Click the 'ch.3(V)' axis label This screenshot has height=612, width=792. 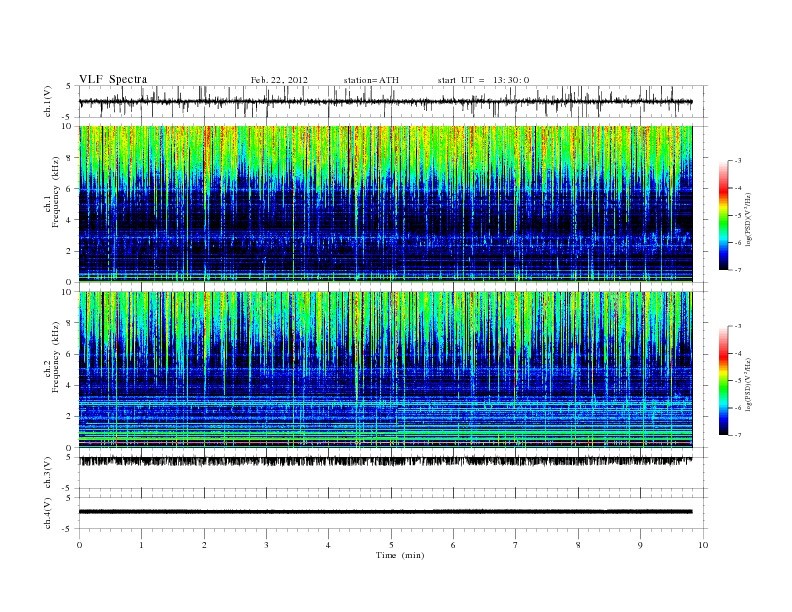click(x=48, y=473)
